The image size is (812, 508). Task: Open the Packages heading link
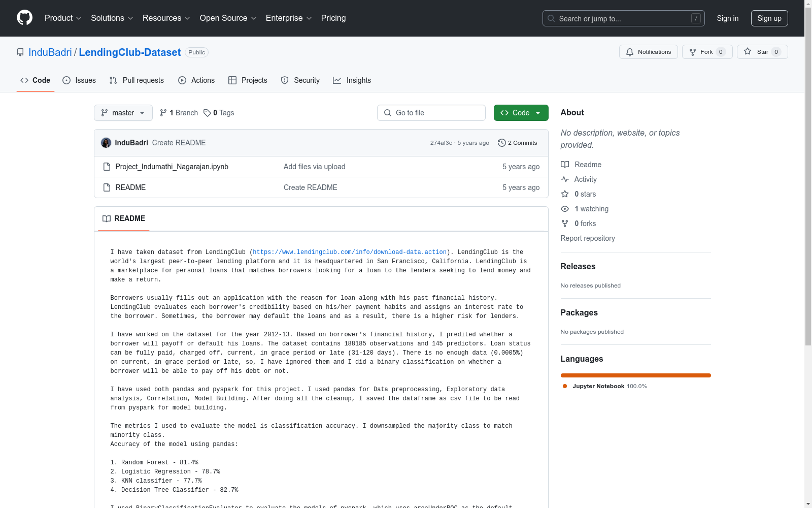(579, 312)
